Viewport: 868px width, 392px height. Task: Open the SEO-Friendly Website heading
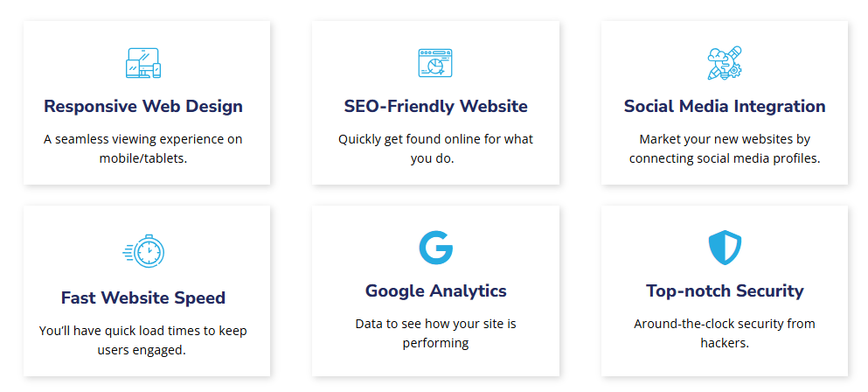click(435, 106)
